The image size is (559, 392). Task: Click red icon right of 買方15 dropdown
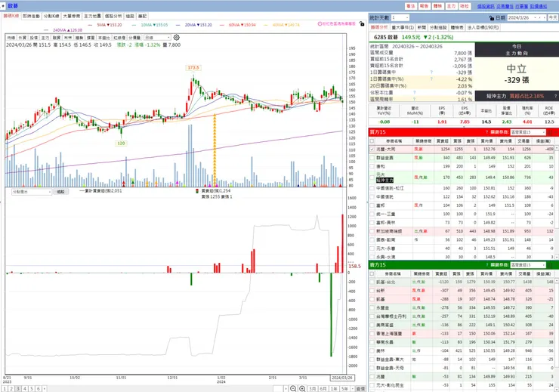point(550,132)
